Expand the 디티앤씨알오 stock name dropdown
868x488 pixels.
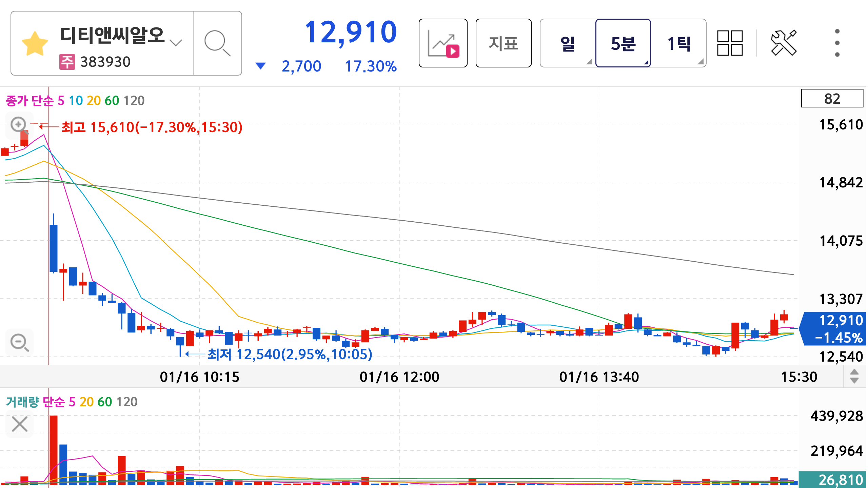tap(176, 43)
